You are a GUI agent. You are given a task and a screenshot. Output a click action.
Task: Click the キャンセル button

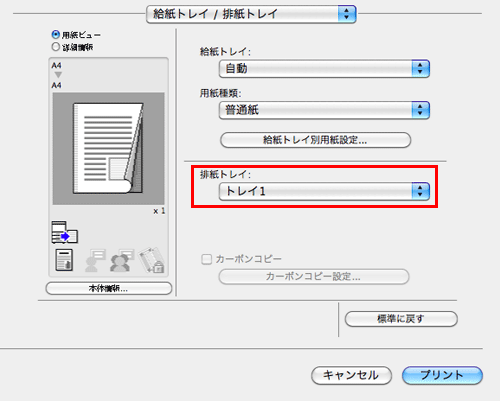click(351, 375)
